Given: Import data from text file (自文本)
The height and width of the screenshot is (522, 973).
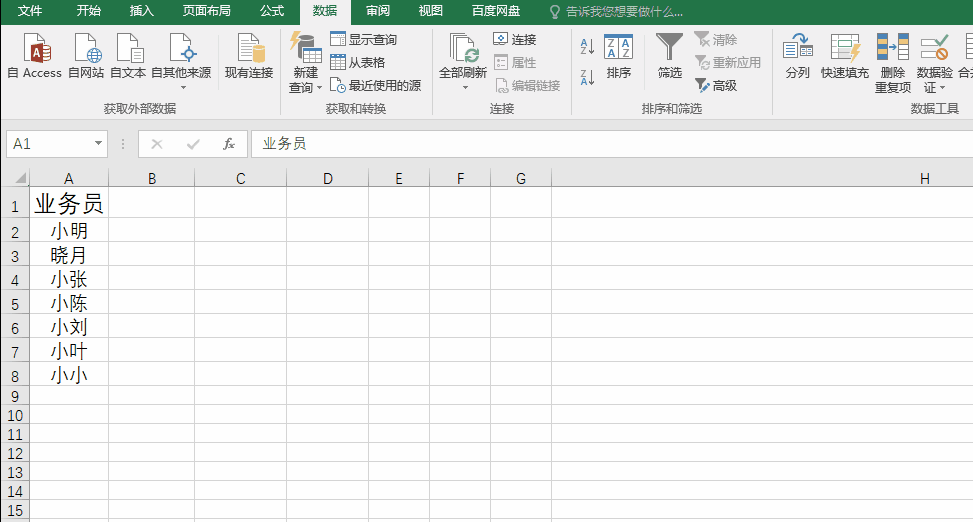Looking at the screenshot, I should [128, 56].
